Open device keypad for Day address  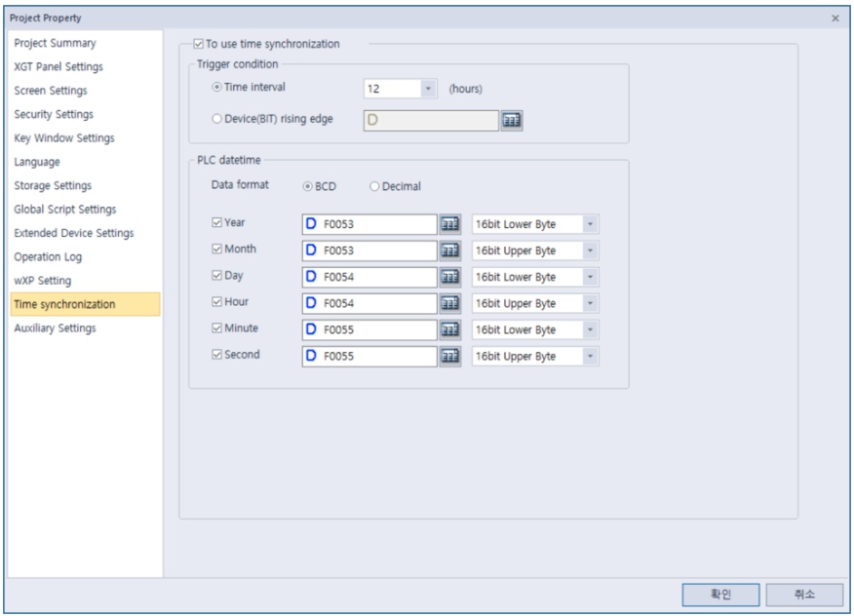click(449, 276)
